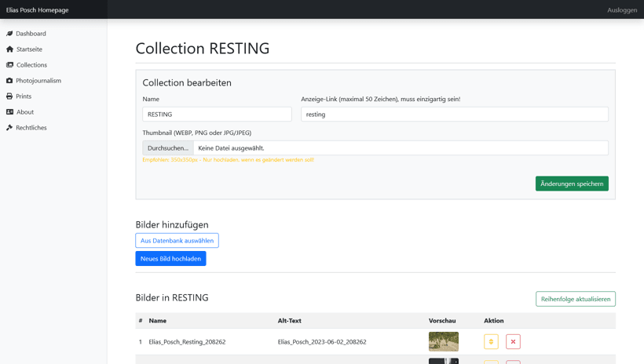This screenshot has height=364, width=644.
Task: Click the About card icon
Action: [9, 112]
